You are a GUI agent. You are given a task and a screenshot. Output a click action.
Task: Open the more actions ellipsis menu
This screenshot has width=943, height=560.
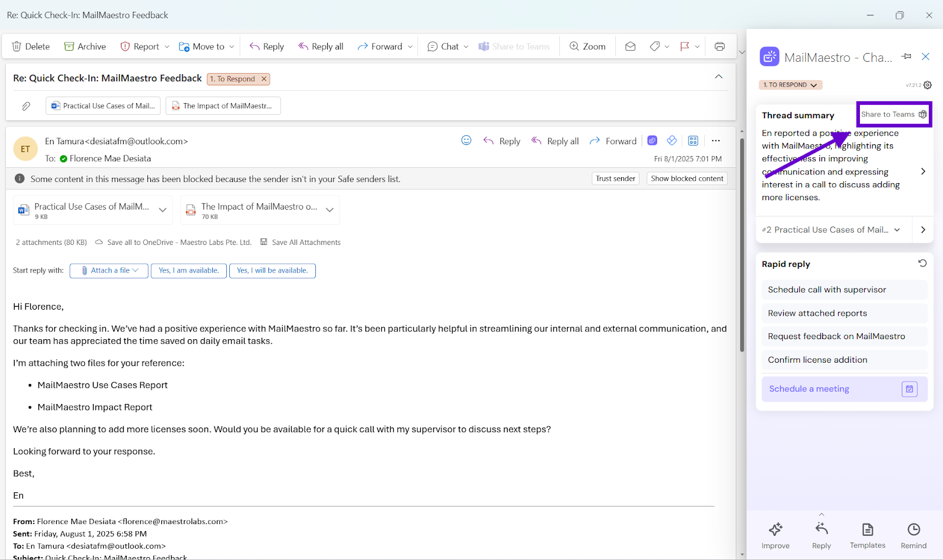pyautogui.click(x=716, y=140)
